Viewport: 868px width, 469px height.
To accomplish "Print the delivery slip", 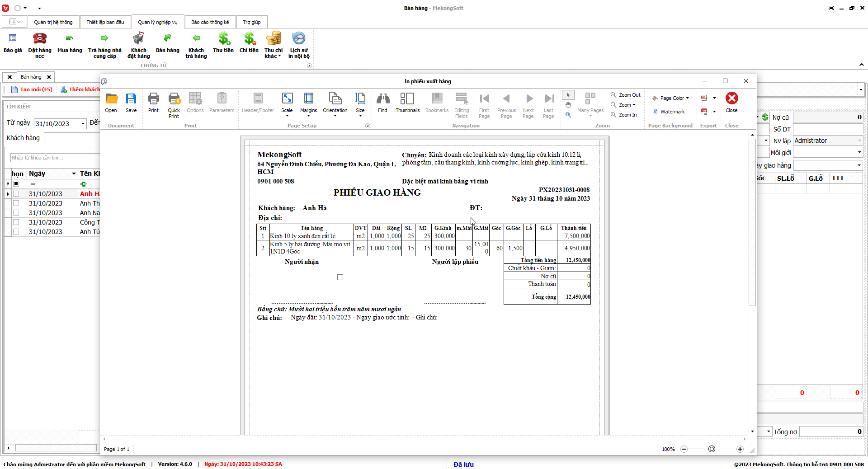I will point(153,103).
